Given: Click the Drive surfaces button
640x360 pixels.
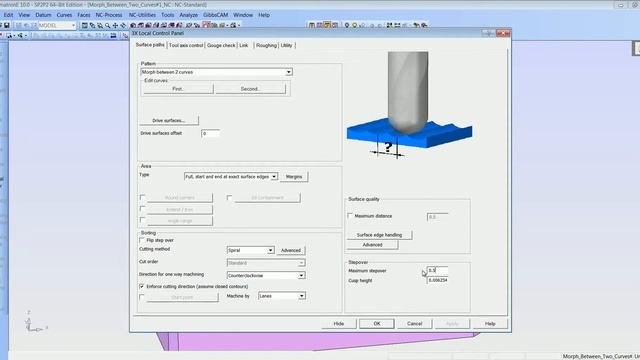Looking at the screenshot, I should [x=169, y=120].
